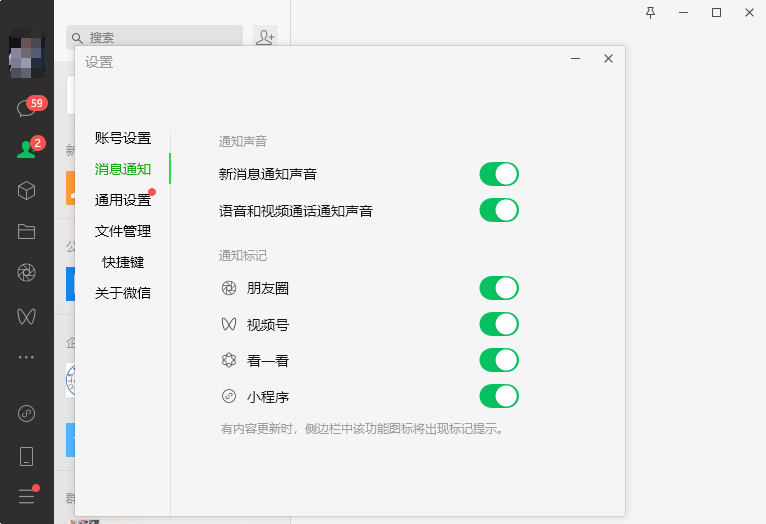Toggle 朋友圈 notification badge off
The height and width of the screenshot is (524, 766).
pyautogui.click(x=499, y=288)
